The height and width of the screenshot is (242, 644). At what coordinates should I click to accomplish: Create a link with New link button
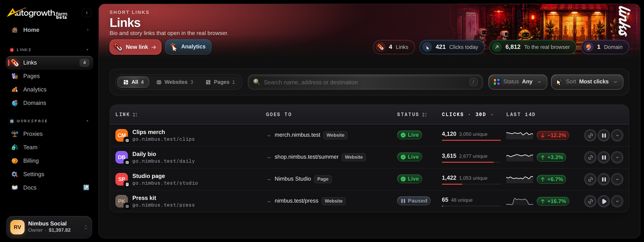tap(135, 47)
